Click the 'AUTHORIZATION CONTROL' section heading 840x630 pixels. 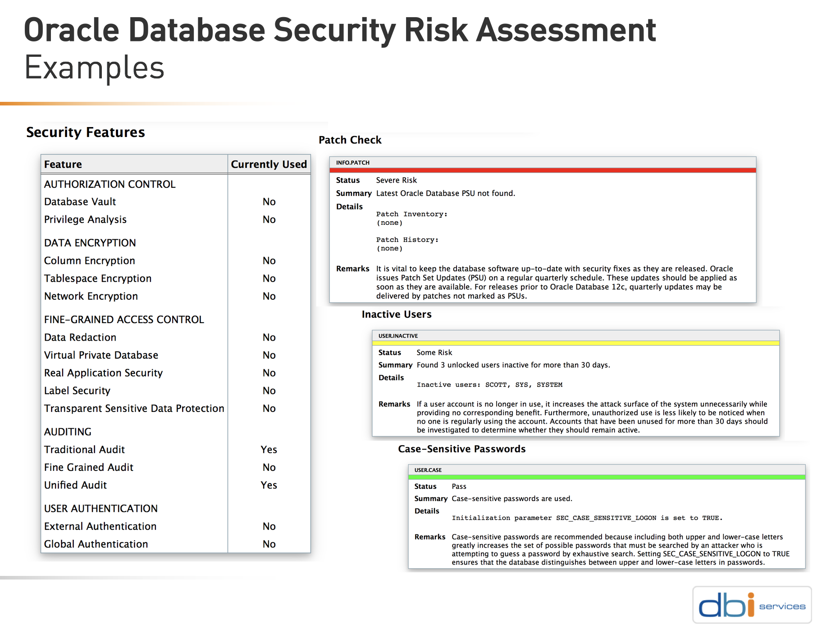pos(110,184)
